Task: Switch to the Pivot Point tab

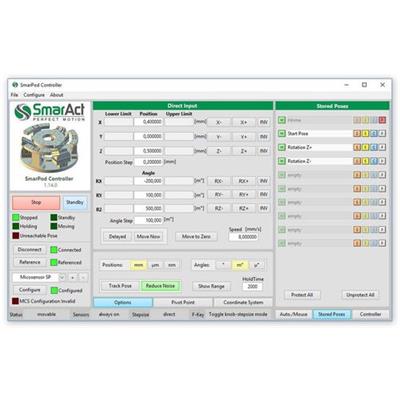Action: point(183,302)
